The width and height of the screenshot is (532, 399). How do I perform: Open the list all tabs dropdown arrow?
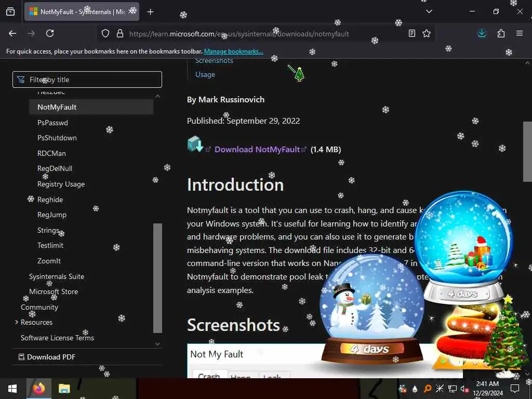coord(429,11)
